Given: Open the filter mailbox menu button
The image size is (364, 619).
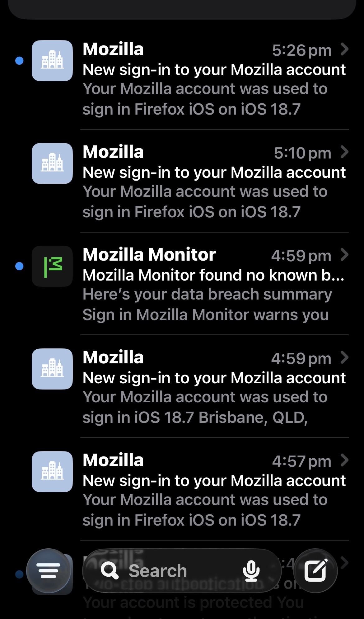Looking at the screenshot, I should pos(49,570).
